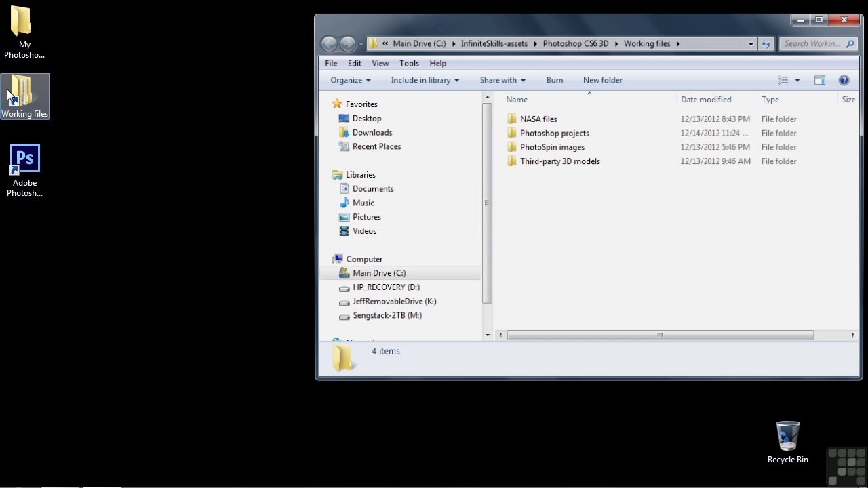Expand the arrow after Working files breadcrumb
The width and height of the screenshot is (868, 488).
click(x=677, y=43)
